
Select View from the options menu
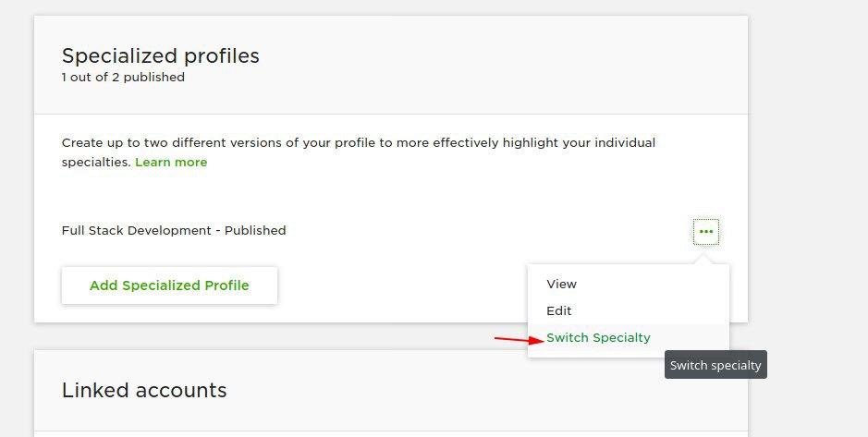[x=561, y=284]
